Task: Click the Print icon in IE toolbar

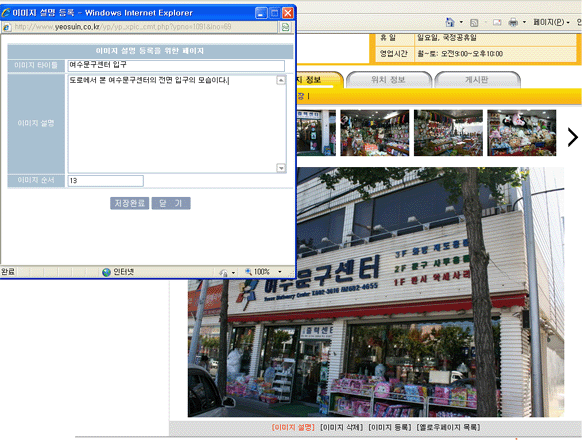Action: coord(513,22)
